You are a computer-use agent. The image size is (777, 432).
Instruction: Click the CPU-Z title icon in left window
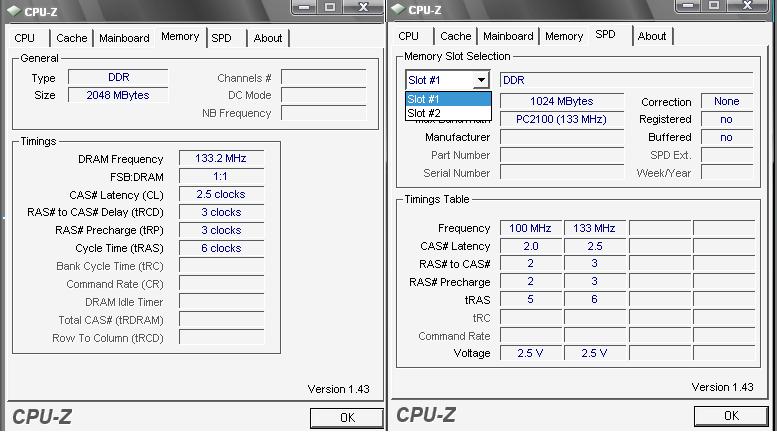click(13, 11)
